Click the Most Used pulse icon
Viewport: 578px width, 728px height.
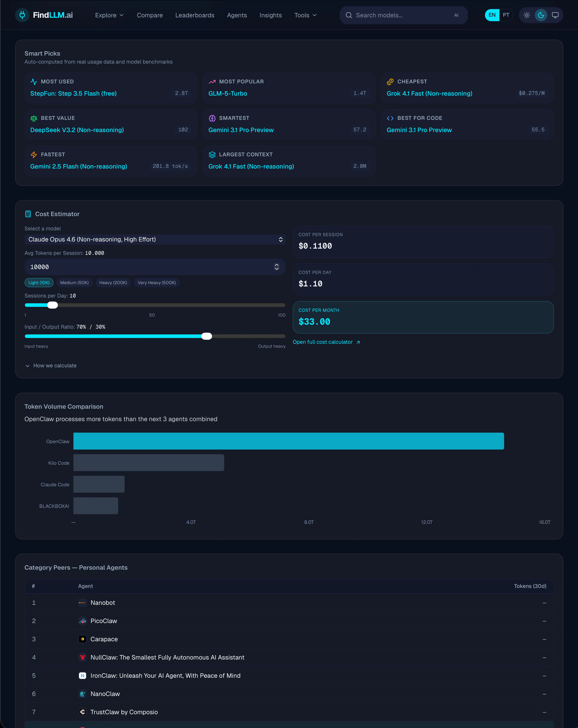tap(34, 82)
